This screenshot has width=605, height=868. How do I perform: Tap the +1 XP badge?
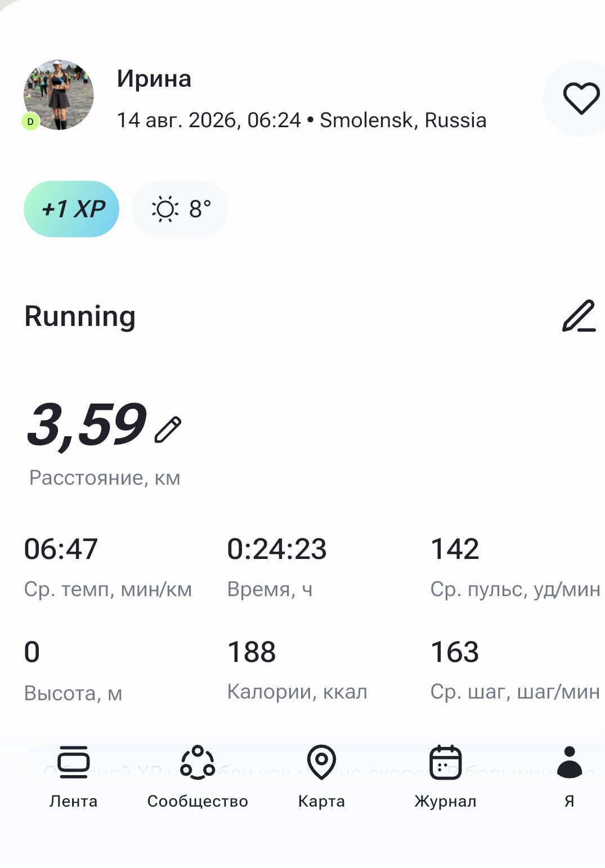(71, 209)
